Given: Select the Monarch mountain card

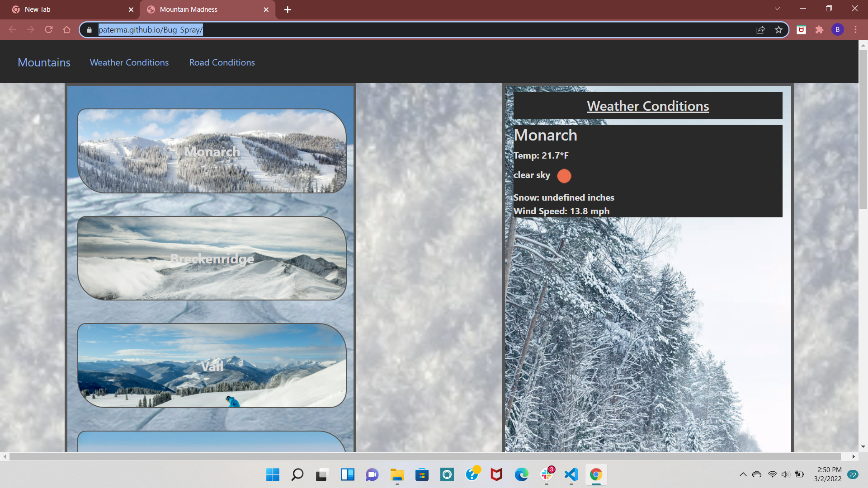Looking at the screenshot, I should pos(212,151).
